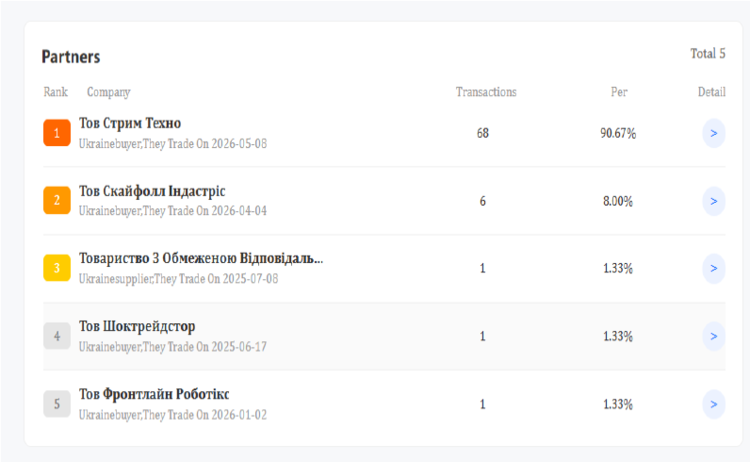Viewport: 750px width, 462px height.
Task: Click the gray rank 4 badge
Action: coord(57,336)
